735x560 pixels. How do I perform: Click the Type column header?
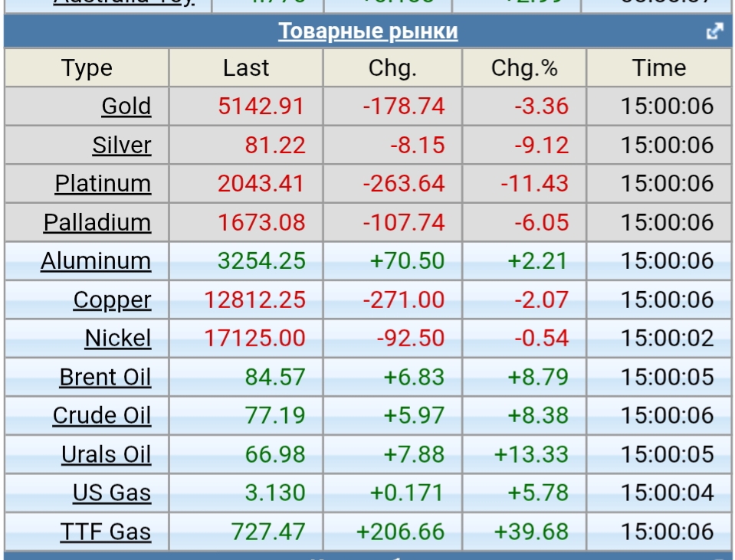(x=87, y=68)
